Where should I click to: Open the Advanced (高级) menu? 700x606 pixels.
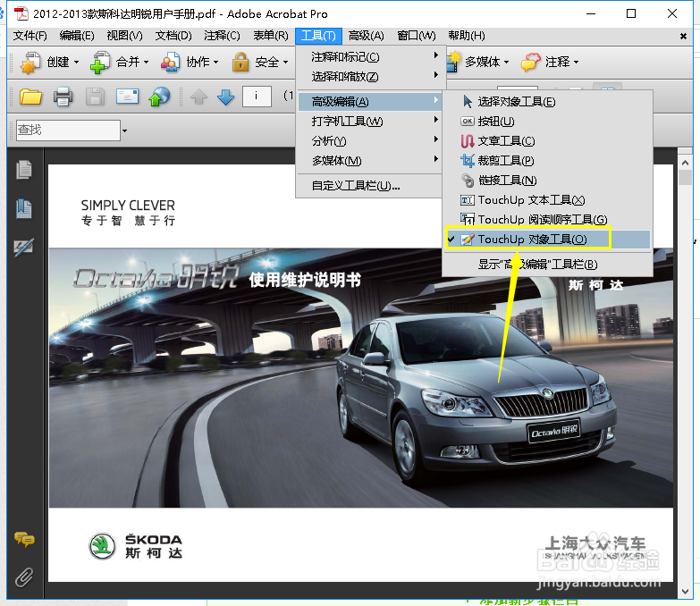point(366,36)
